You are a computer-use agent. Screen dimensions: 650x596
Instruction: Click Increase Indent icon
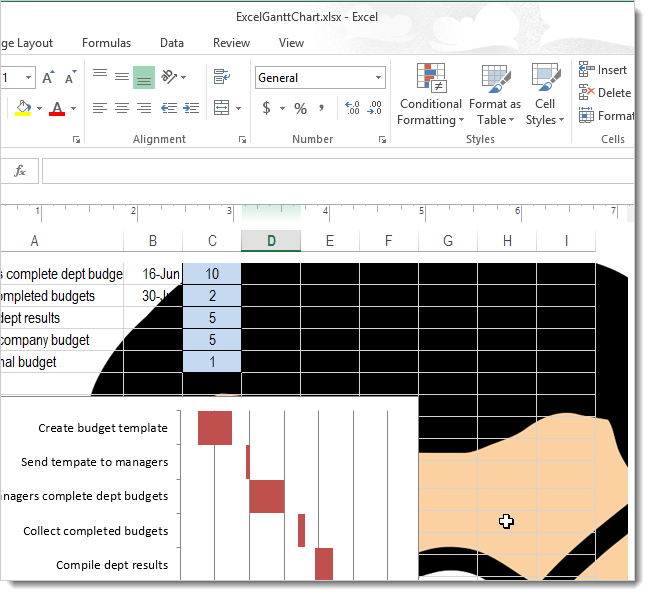[x=191, y=109]
